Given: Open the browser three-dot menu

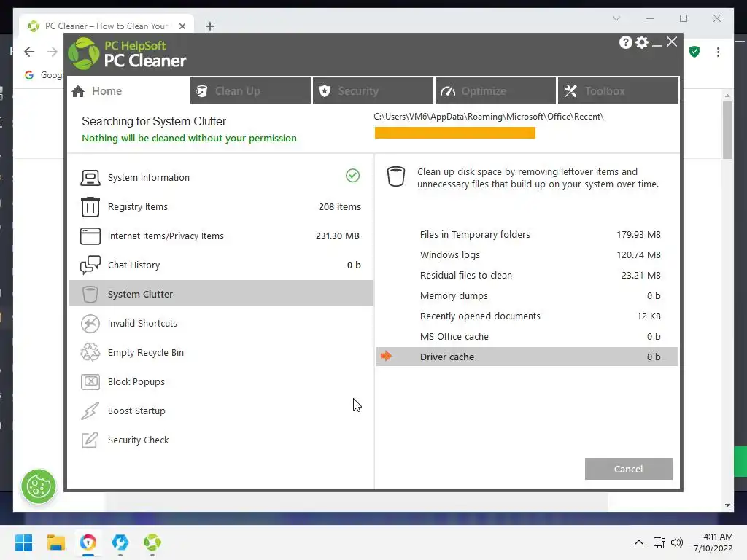Looking at the screenshot, I should 718,52.
